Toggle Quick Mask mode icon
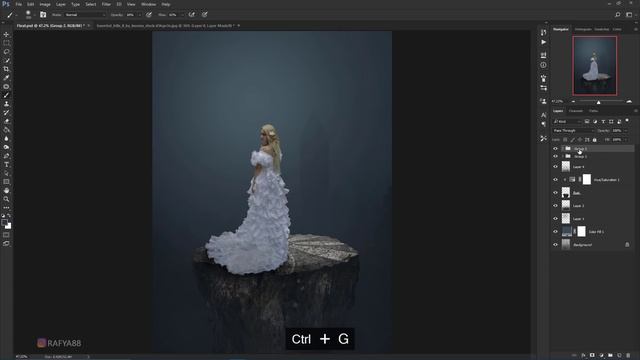 point(6,235)
